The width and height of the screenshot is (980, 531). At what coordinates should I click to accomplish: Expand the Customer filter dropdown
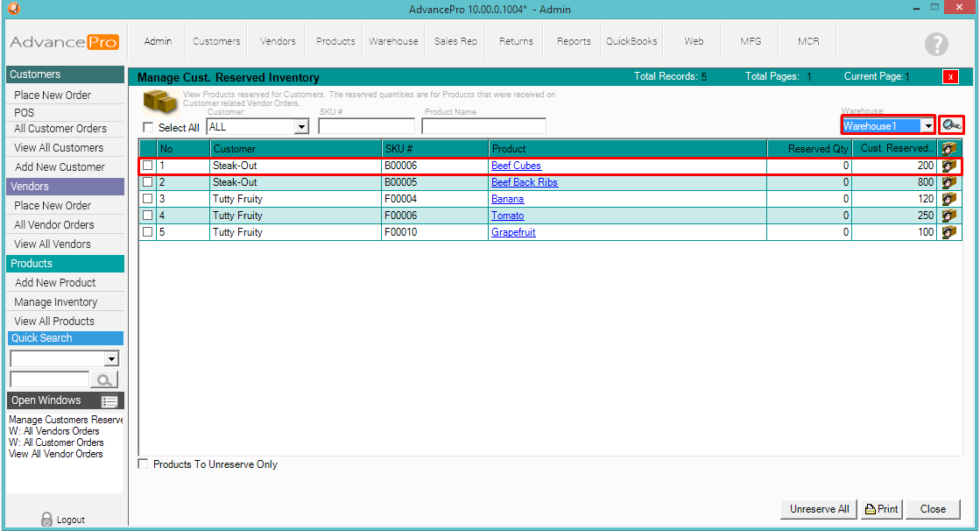(x=301, y=127)
